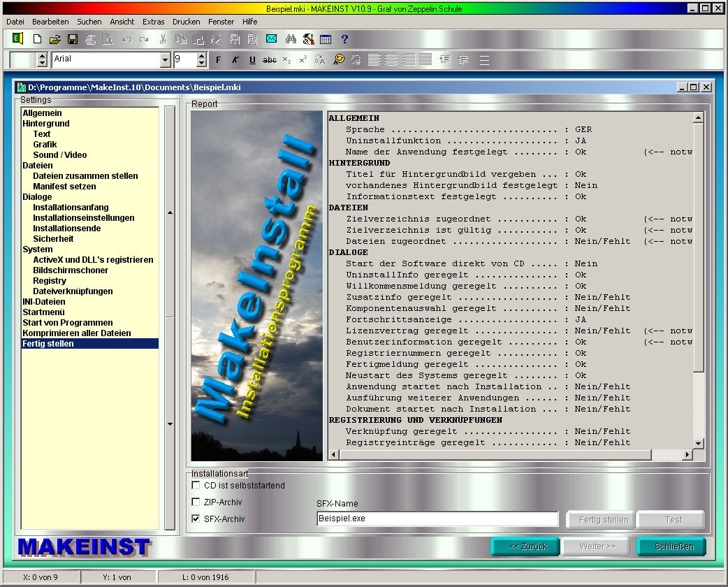This screenshot has height=587, width=728.
Task: Align text right
Action: click(409, 59)
